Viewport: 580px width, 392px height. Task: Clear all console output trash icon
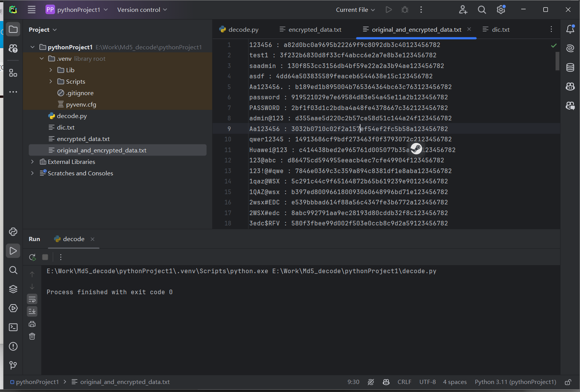pyautogui.click(x=32, y=336)
